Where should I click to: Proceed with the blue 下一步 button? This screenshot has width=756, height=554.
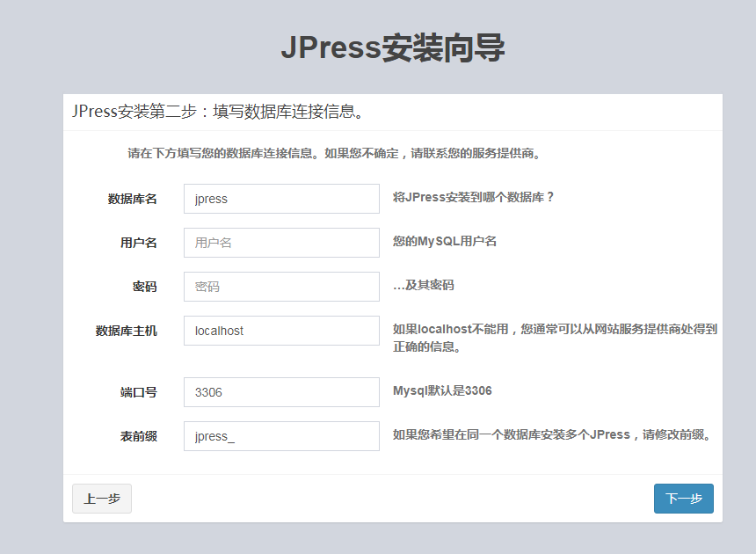(x=684, y=499)
